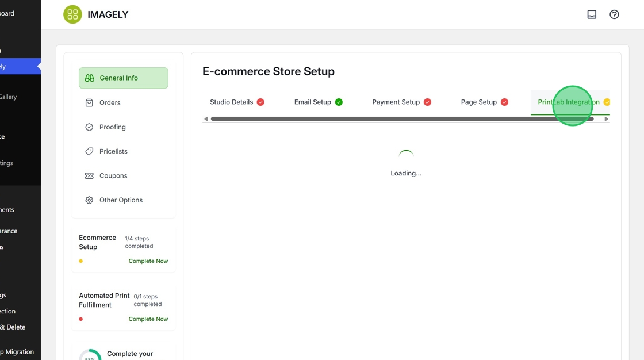Viewport: 644px width, 360px height.
Task: Click the 'E-commerce Store Setup' heading
Action: (269, 71)
